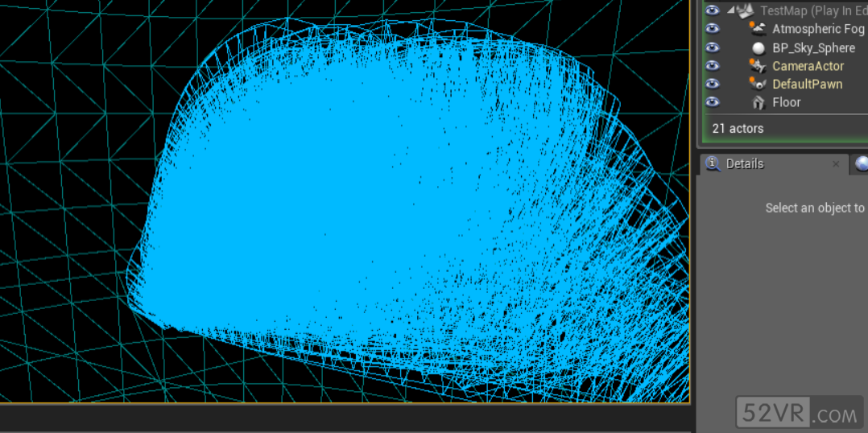Image resolution: width=868 pixels, height=433 pixels.
Task: Toggle visibility of the TestMap world
Action: coord(712,10)
